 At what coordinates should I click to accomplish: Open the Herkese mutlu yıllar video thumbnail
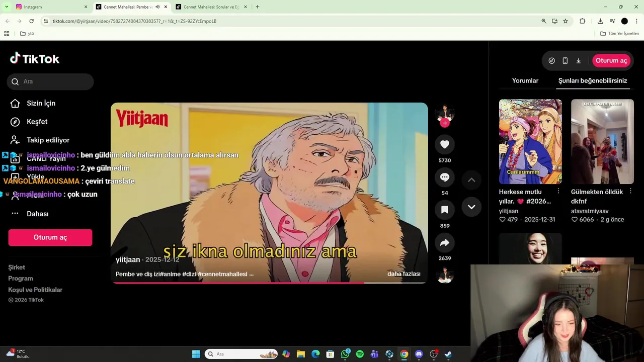click(x=530, y=141)
